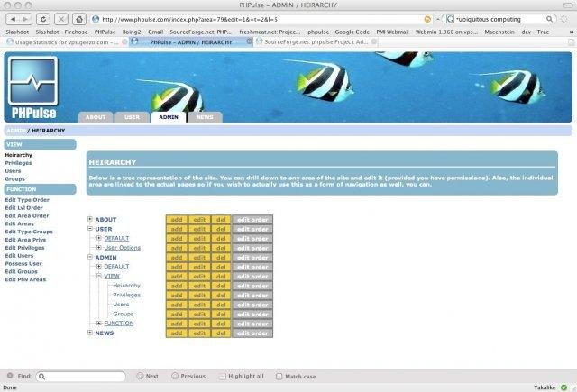
Task: Click the RSS feed icon in address bar
Action: coord(427,19)
